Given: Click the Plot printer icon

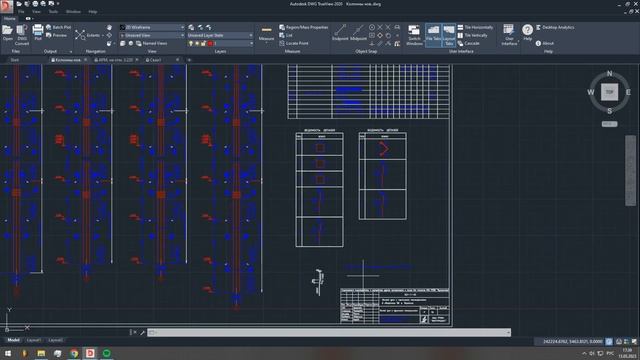Looking at the screenshot, I should [38, 30].
